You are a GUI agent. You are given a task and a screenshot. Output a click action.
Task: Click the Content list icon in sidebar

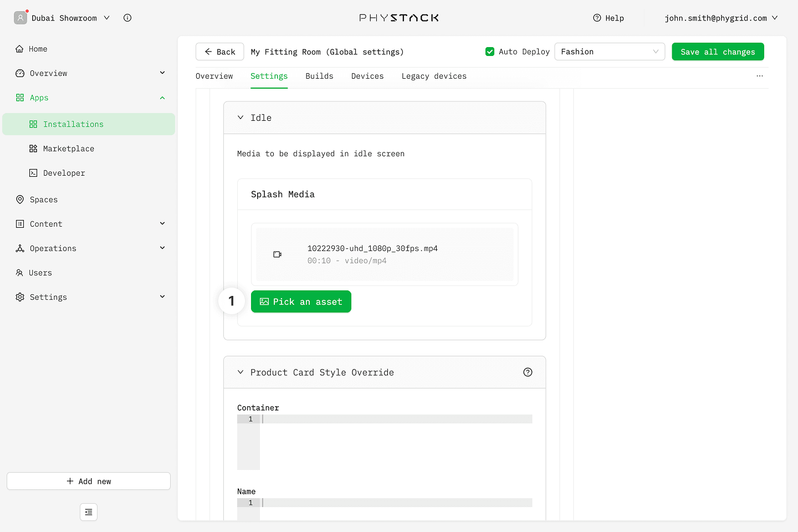coord(20,224)
